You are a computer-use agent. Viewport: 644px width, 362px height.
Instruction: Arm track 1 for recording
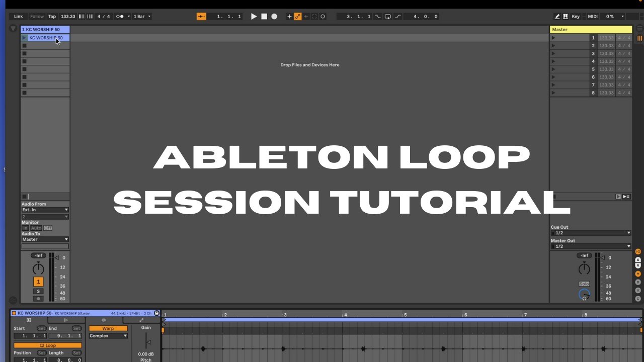click(x=38, y=299)
